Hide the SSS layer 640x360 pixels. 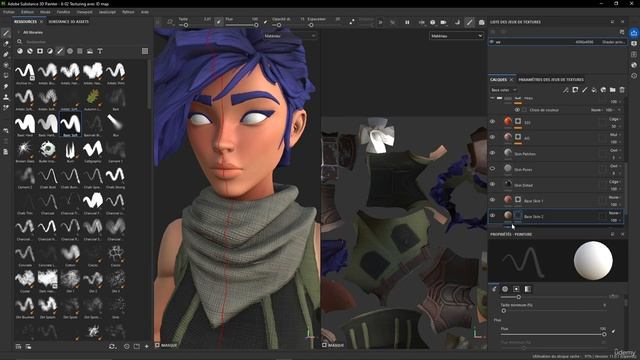[x=492, y=122]
